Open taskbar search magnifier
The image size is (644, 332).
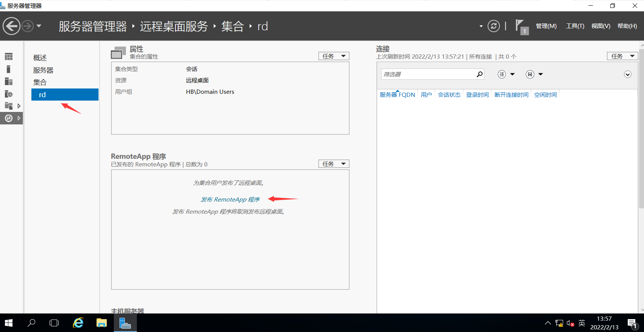pos(32,323)
